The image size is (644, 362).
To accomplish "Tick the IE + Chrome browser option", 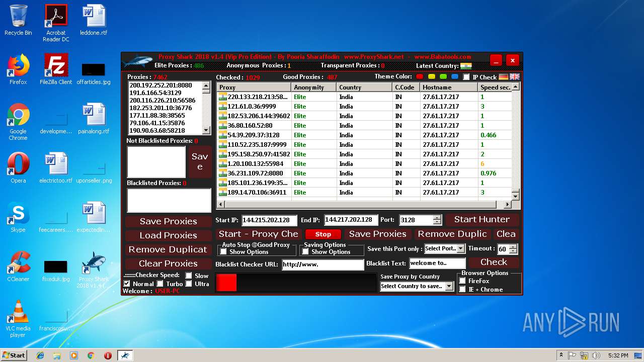I will 462,290.
